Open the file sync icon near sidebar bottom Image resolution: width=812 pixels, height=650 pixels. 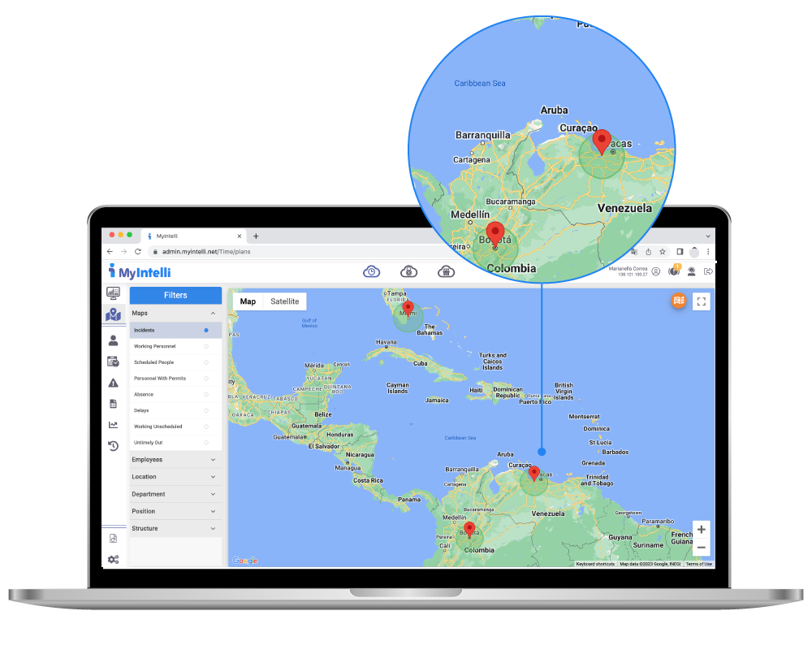click(x=113, y=539)
